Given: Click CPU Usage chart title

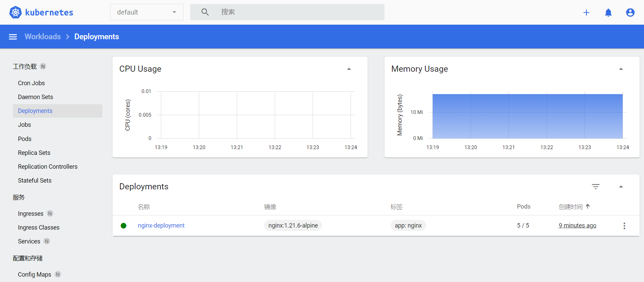Looking at the screenshot, I should click(140, 69).
